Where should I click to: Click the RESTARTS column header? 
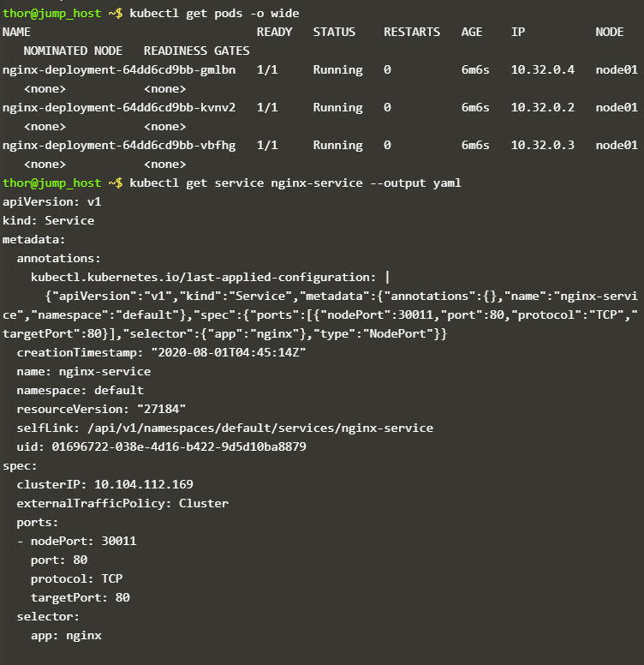412,32
